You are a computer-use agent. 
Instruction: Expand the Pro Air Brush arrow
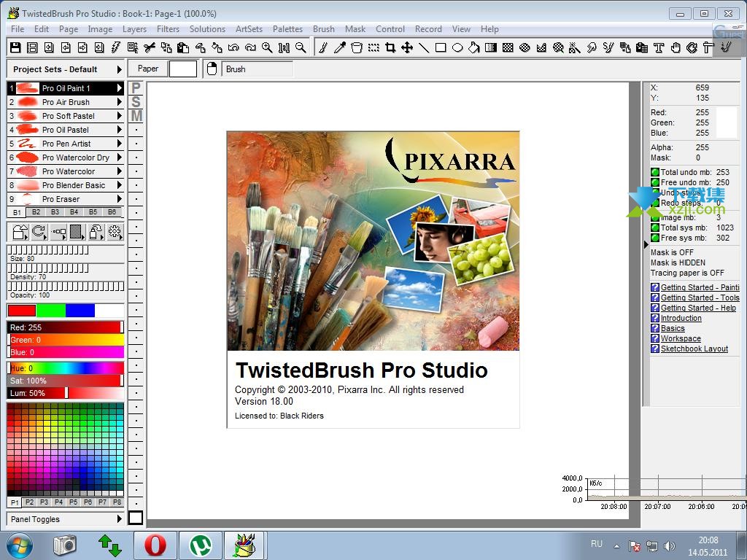(120, 102)
